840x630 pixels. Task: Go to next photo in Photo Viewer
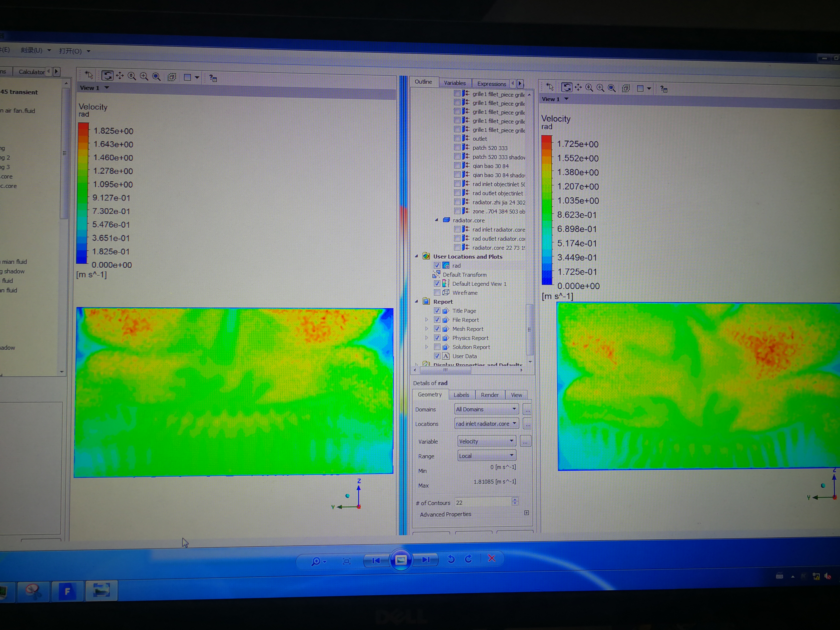426,560
